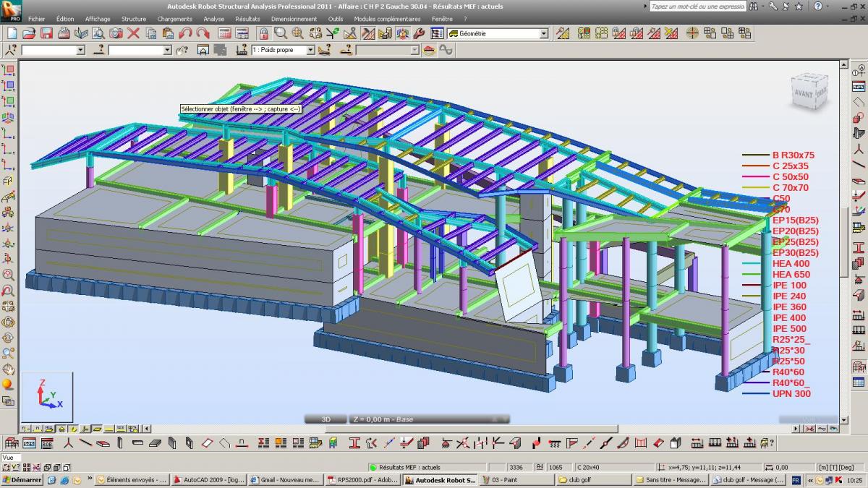Switch to AutoCAD 2009 in the taskbar
The height and width of the screenshot is (488, 868).
coord(209,479)
